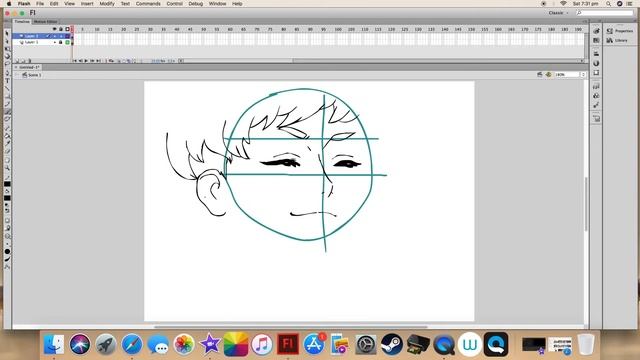
Task: Select the Text tool
Action: [7, 81]
